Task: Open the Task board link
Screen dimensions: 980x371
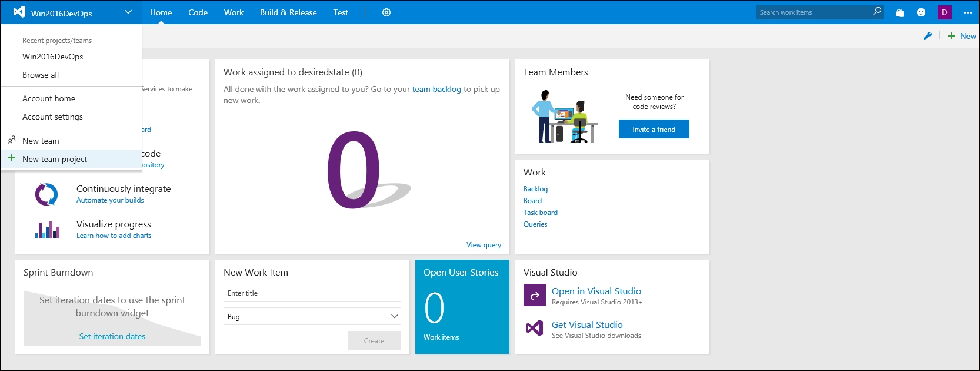Action: point(541,213)
